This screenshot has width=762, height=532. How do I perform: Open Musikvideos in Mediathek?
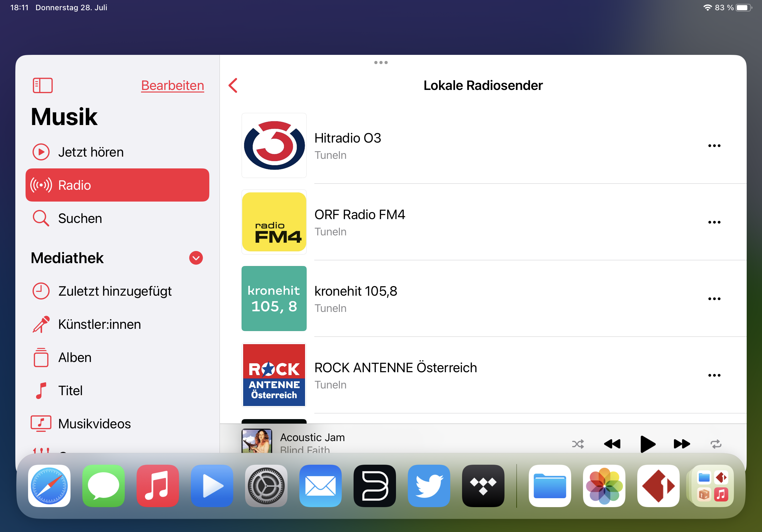pos(117,424)
